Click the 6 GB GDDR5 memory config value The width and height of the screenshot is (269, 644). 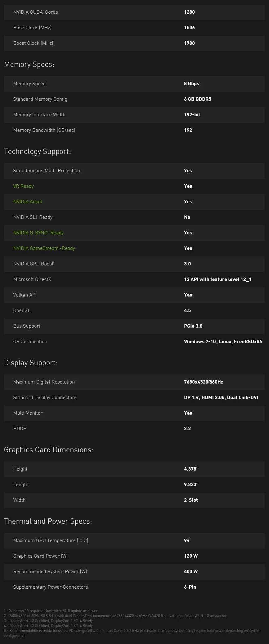click(x=198, y=99)
